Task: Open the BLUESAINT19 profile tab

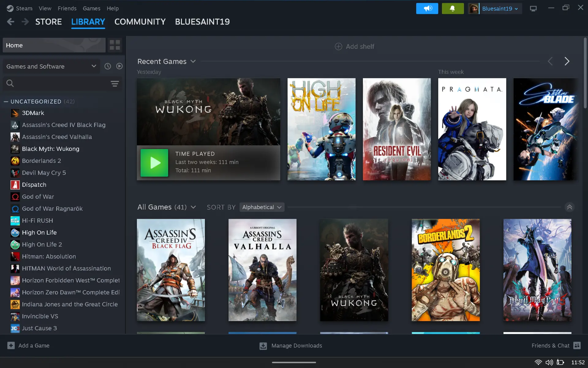Action: pos(202,22)
